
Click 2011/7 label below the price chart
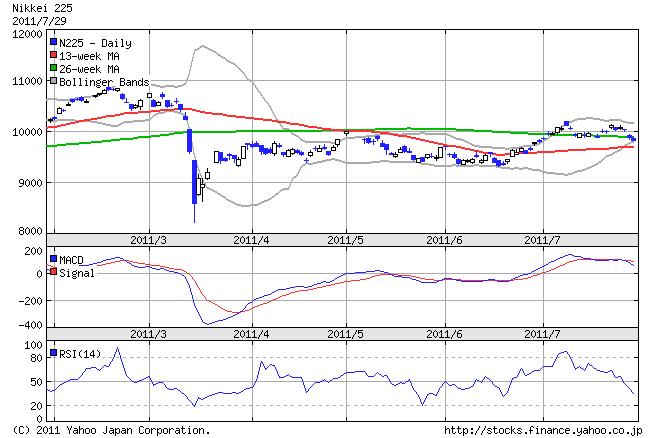(541, 240)
